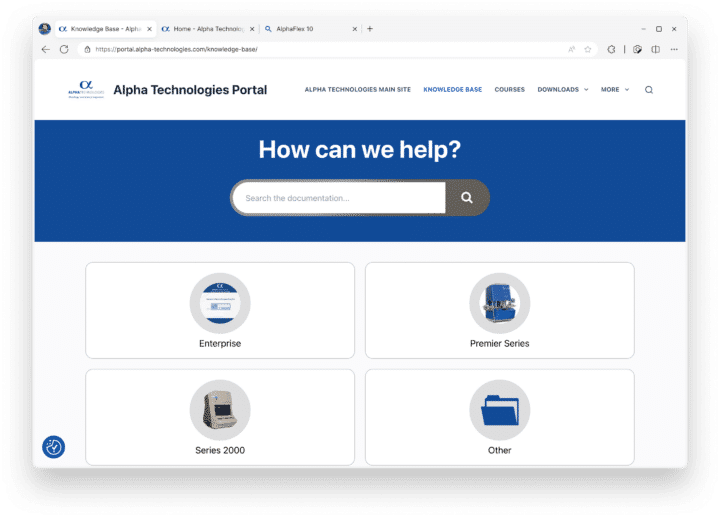Open the Premier Series machine icon
The width and height of the screenshot is (720, 517).
[500, 303]
